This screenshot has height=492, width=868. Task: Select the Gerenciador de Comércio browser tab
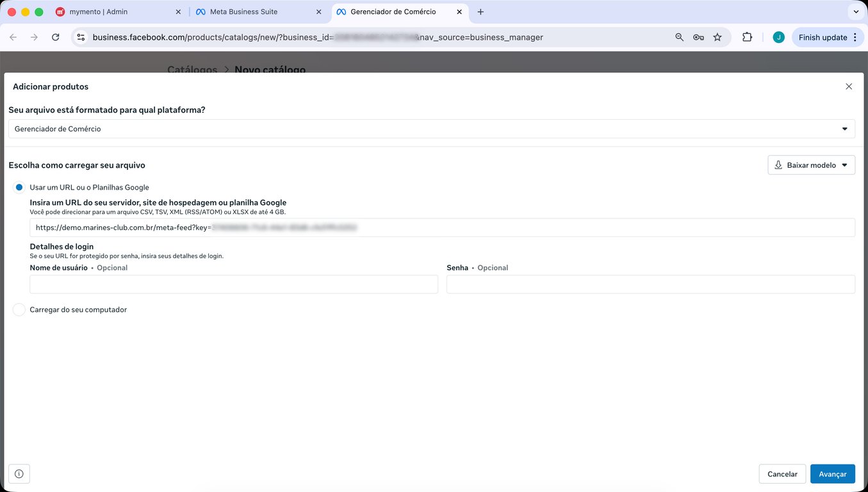(x=398, y=12)
